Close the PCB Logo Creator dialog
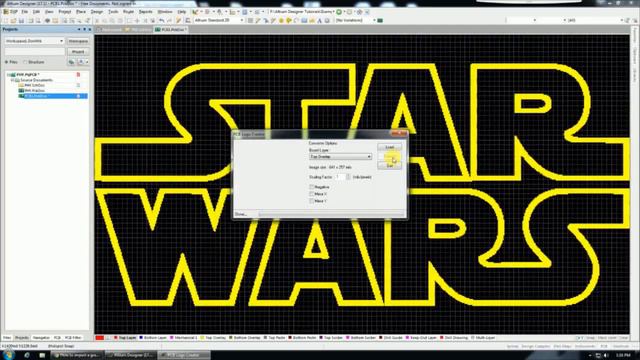Screen dimensions: 640x360 399,133
